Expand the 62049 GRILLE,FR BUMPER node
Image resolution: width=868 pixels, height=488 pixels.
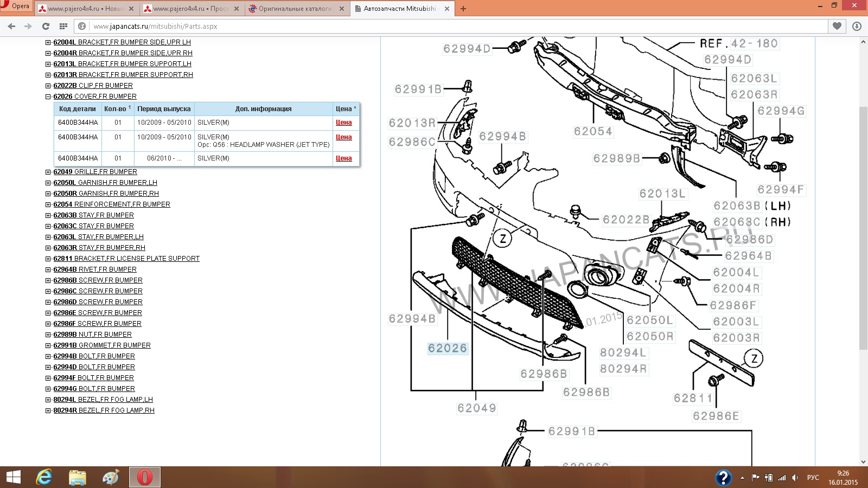[x=48, y=172]
